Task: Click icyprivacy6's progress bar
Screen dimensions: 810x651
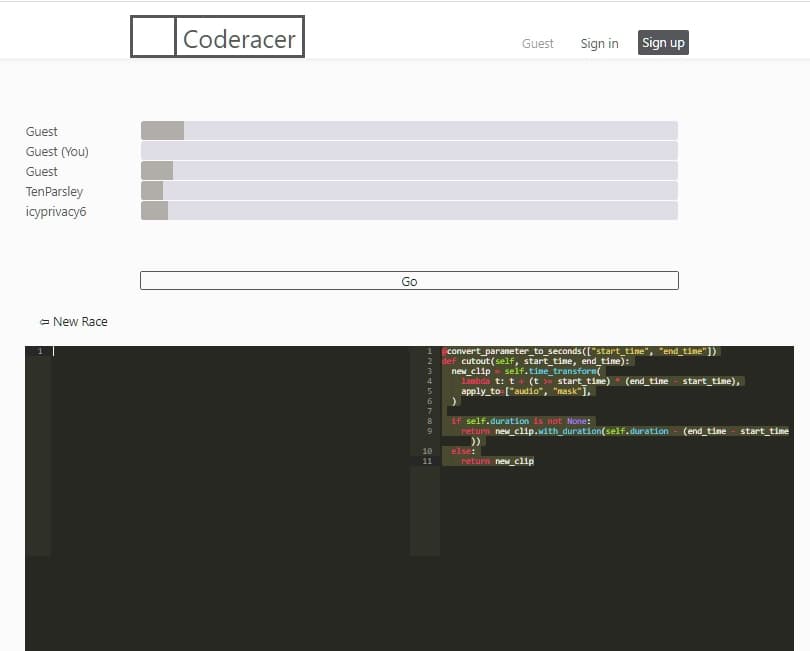Action: point(409,211)
